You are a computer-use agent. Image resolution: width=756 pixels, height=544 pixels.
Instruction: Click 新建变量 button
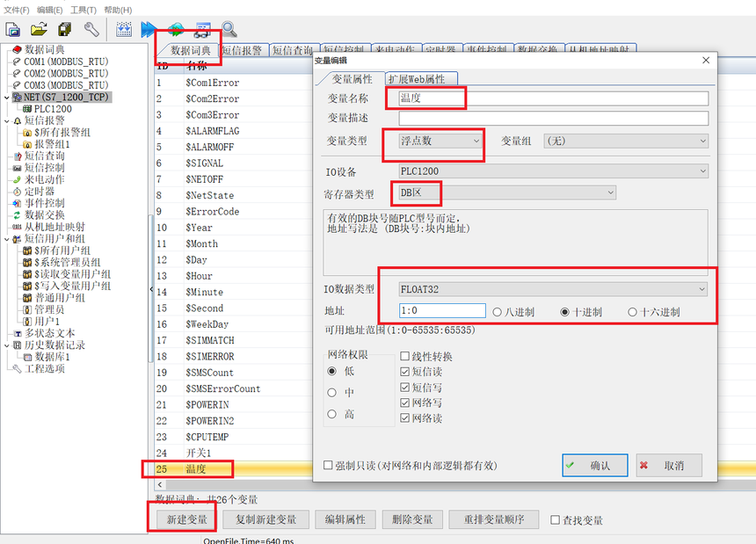(x=186, y=519)
